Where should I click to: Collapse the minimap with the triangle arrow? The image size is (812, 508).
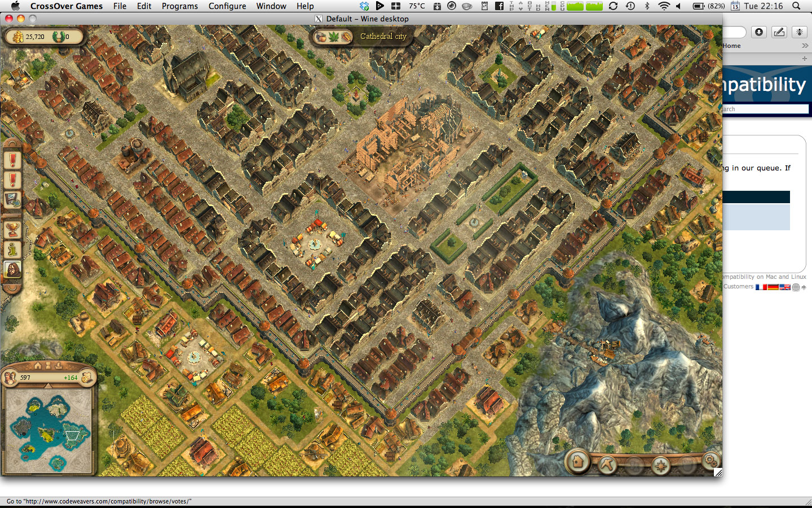pos(48,386)
